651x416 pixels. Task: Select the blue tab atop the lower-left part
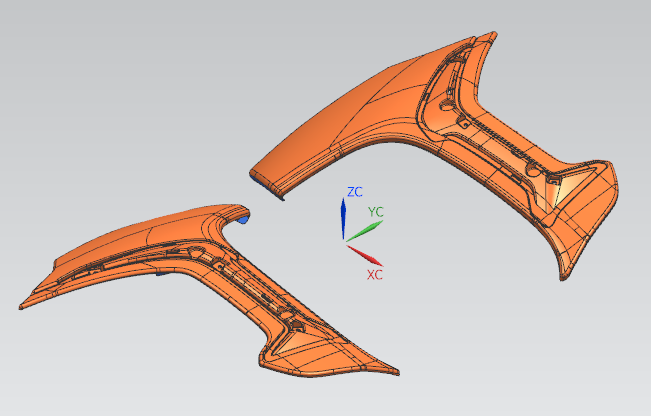pyautogui.click(x=241, y=217)
